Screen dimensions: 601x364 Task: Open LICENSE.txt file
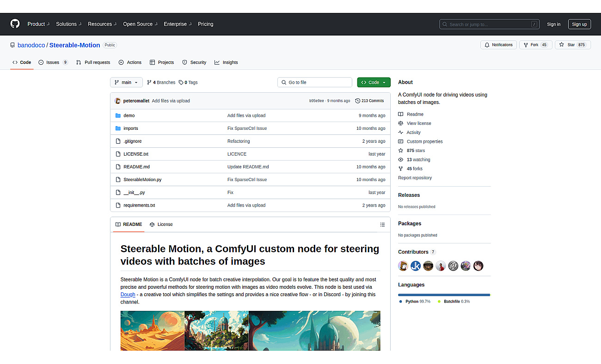136,154
